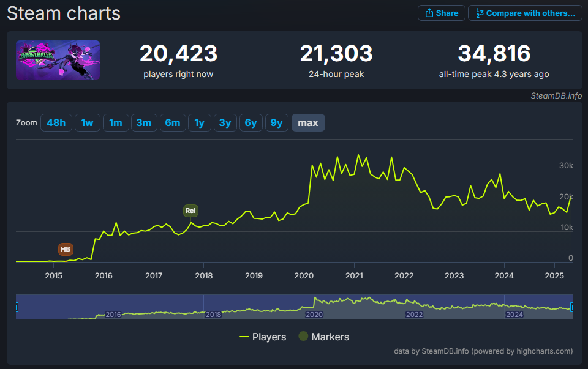
Task: Choose the 3m zoom option
Action: pyautogui.click(x=144, y=123)
